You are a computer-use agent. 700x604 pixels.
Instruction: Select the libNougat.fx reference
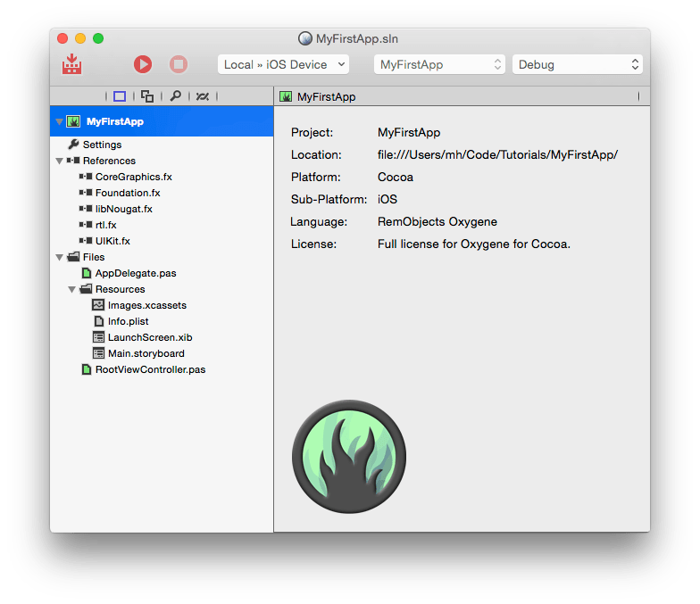pos(123,209)
